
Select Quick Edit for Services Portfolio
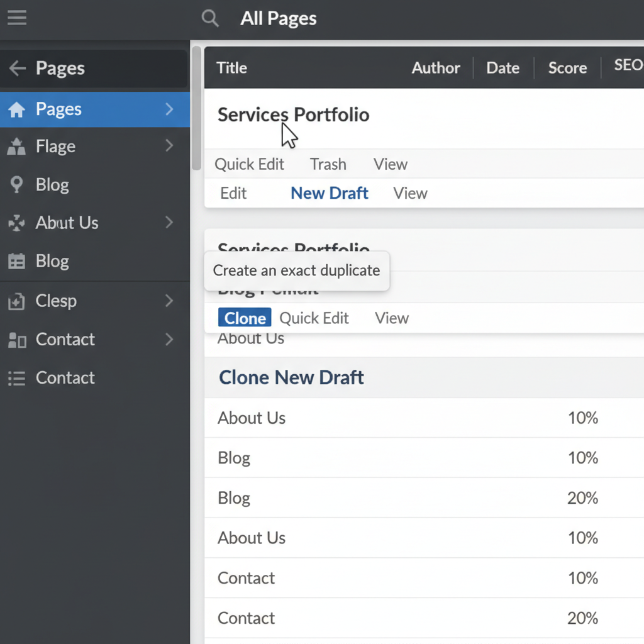[x=249, y=164]
